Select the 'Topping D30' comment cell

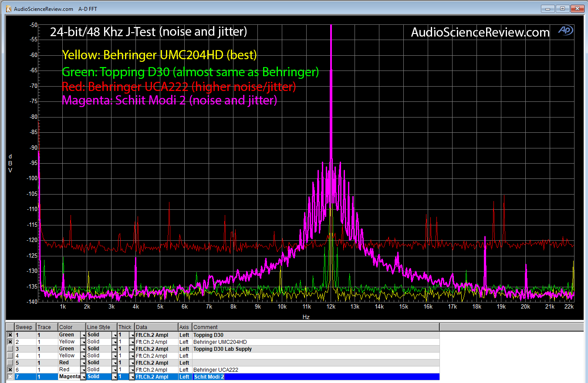click(316, 335)
